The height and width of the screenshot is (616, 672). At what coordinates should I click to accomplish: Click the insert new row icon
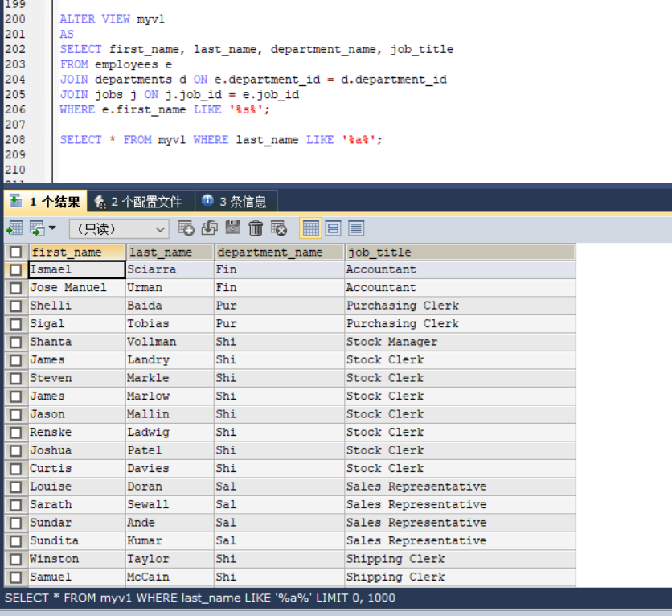tap(186, 228)
